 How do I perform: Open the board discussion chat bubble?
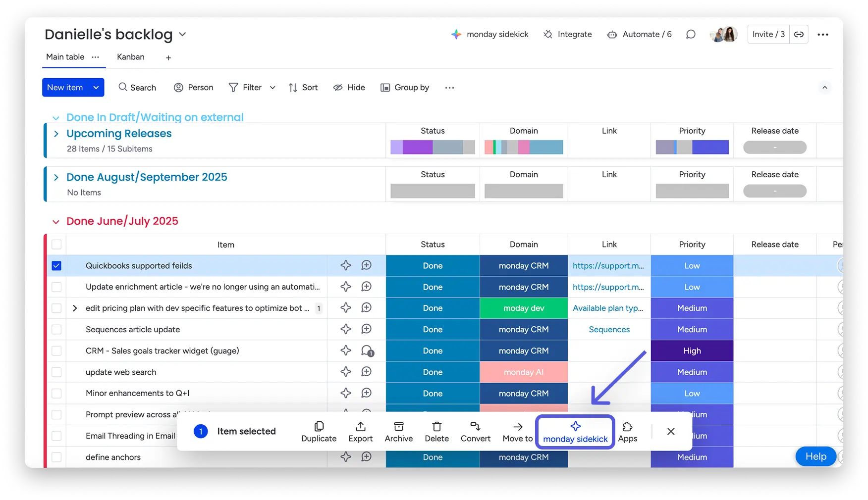(691, 34)
